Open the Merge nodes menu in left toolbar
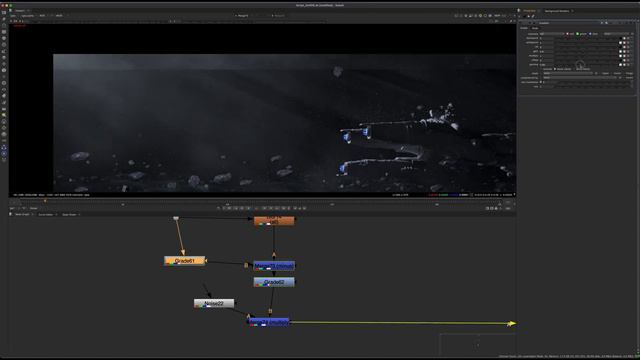This screenshot has width=640, height=360. pyautogui.click(x=4, y=57)
